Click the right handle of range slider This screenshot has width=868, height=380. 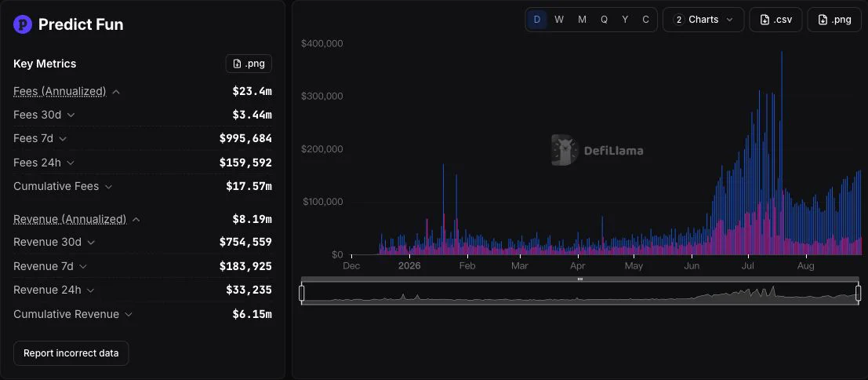tap(859, 293)
